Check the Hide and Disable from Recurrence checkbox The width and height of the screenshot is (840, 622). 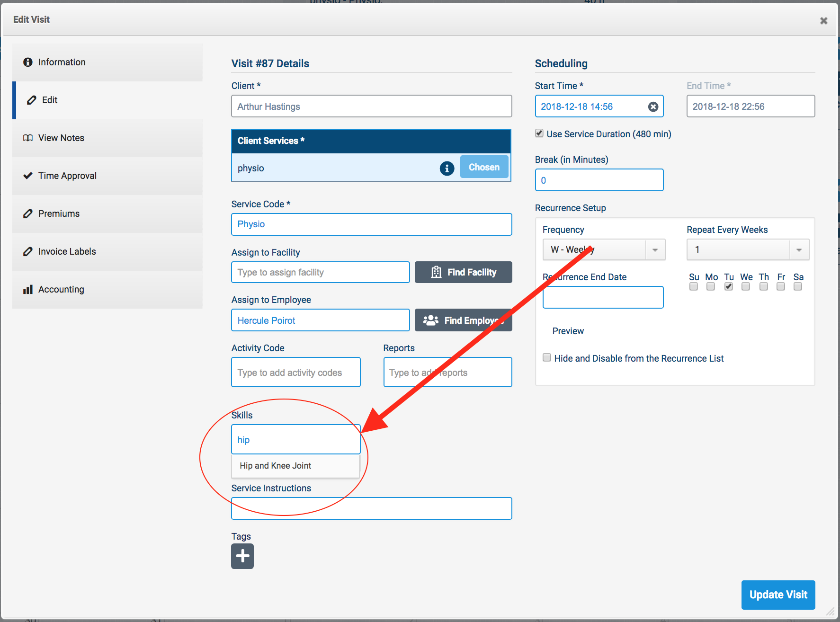(x=547, y=358)
